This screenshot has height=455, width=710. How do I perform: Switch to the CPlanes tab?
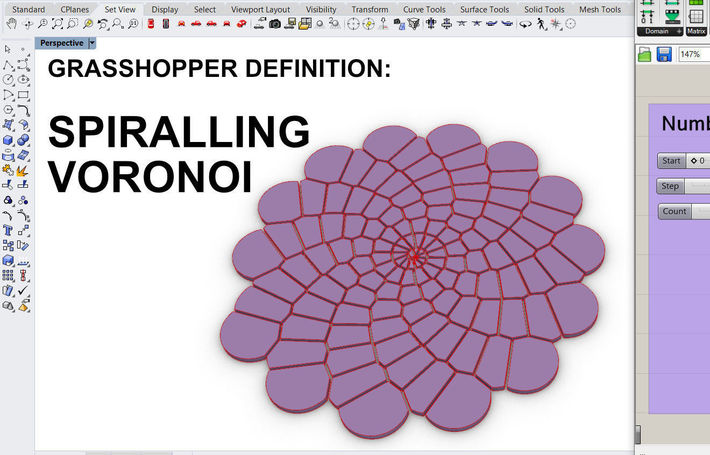pos(74,10)
